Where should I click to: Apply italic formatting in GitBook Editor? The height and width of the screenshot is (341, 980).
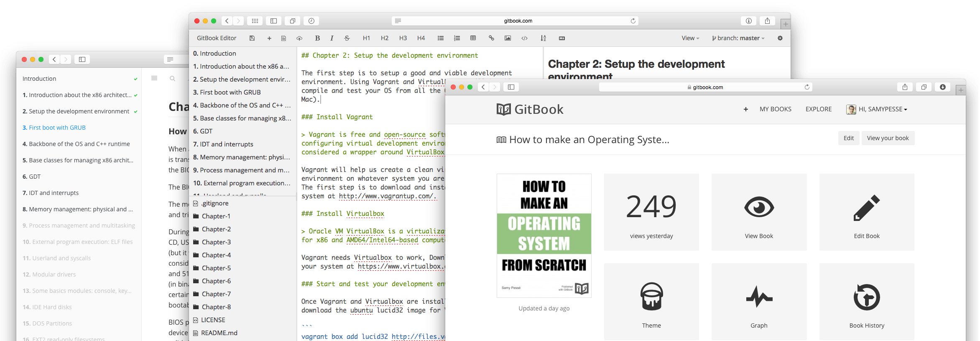[332, 38]
